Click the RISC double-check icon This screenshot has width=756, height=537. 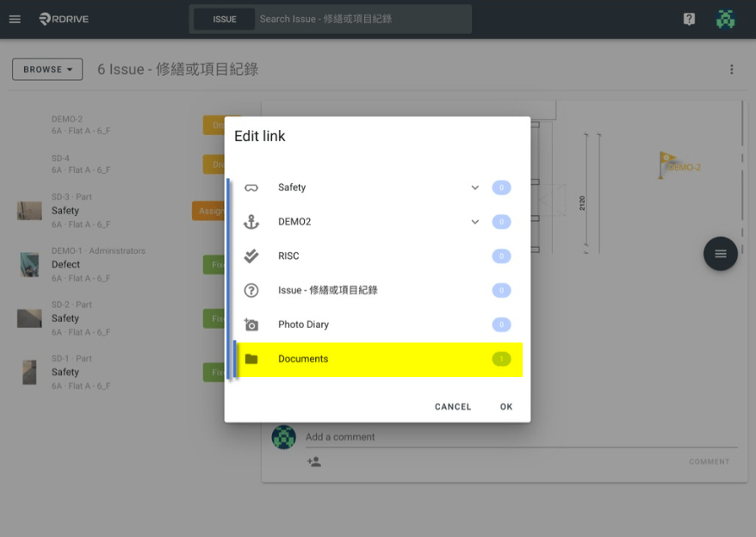pyautogui.click(x=251, y=256)
